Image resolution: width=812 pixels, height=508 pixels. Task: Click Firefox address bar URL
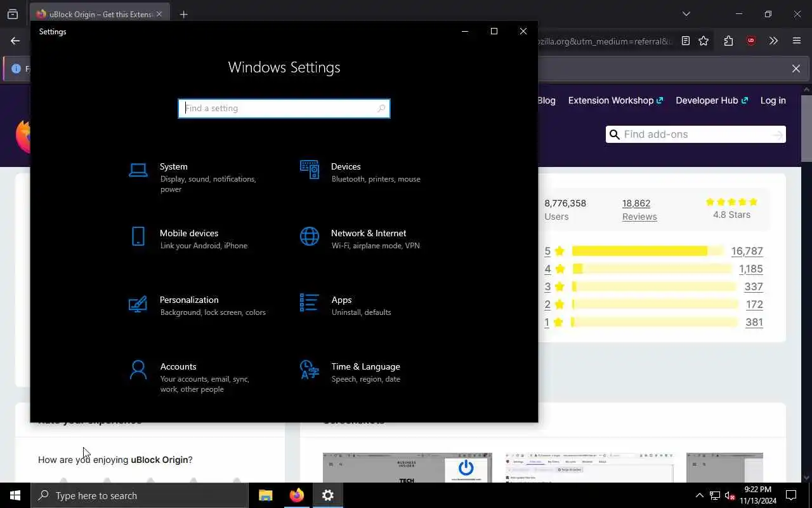click(606, 41)
